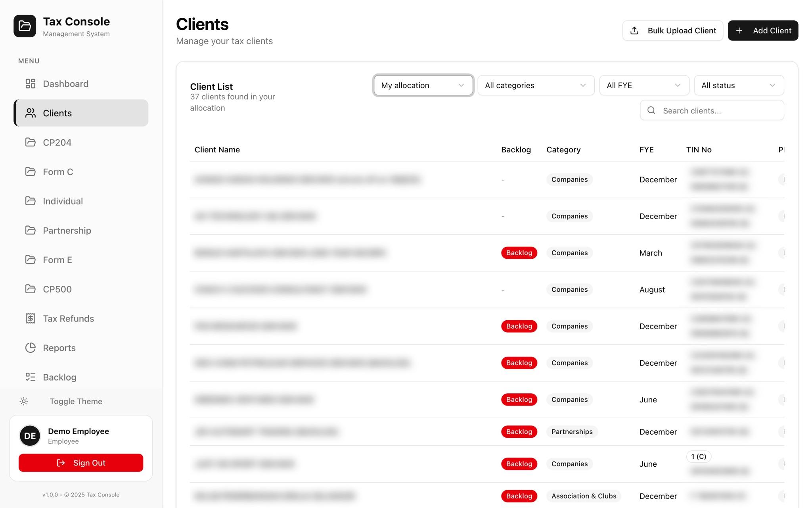Open the All status filter
Image resolution: width=812 pixels, height=508 pixels.
tap(739, 85)
